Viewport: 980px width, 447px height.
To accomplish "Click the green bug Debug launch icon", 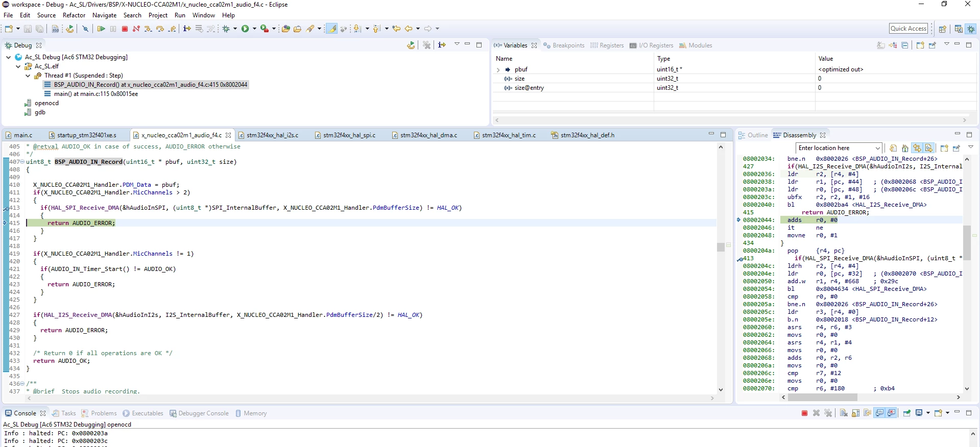I will click(226, 29).
